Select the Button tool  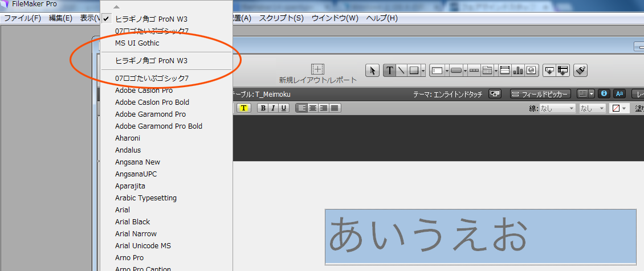click(x=456, y=71)
